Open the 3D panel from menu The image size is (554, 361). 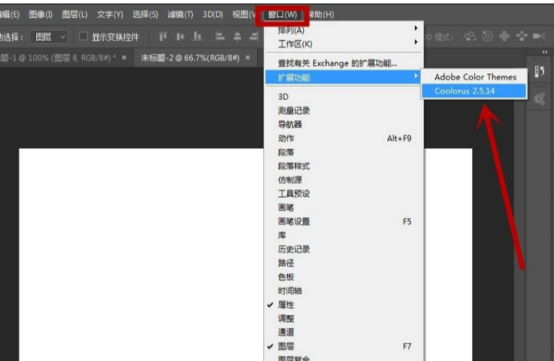point(344,97)
